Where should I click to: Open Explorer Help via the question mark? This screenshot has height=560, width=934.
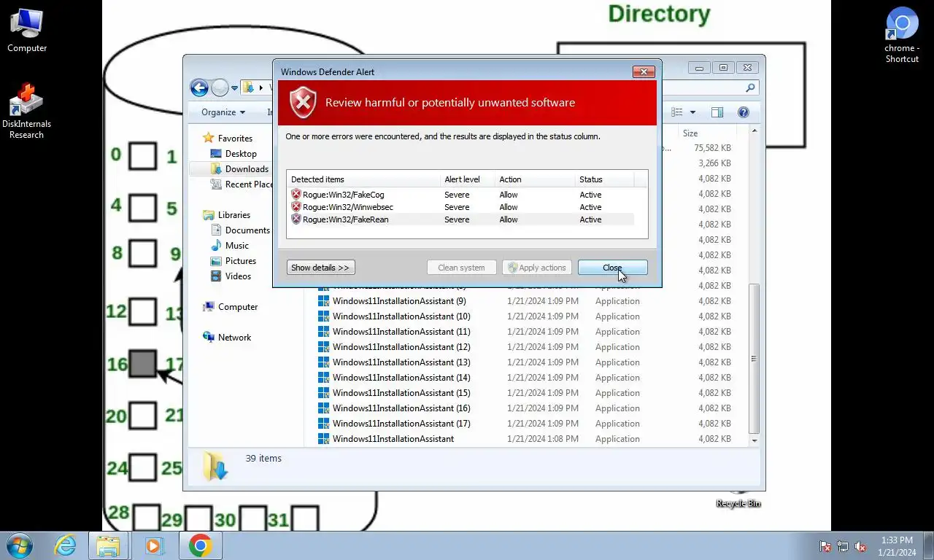[744, 112]
